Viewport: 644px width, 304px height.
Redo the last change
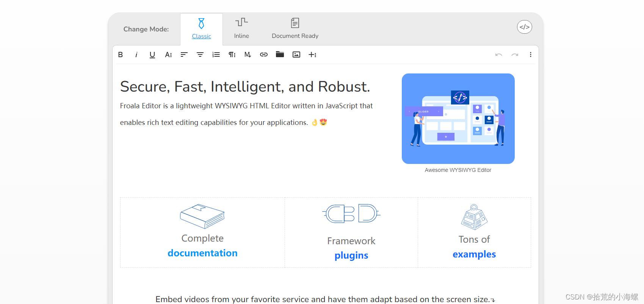(515, 55)
